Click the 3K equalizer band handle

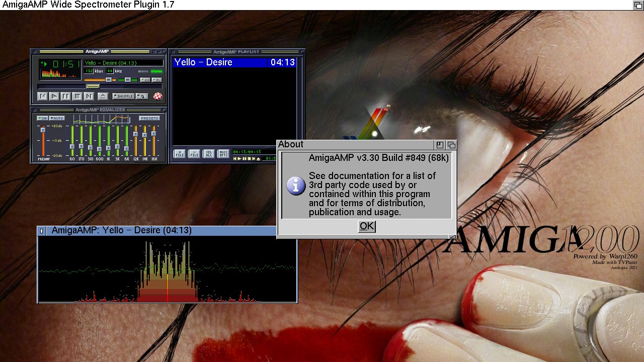117,146
